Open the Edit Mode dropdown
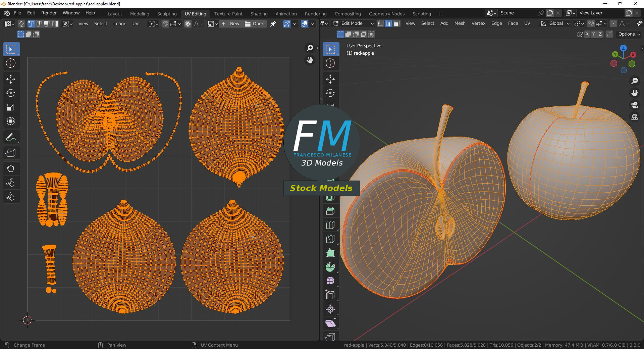644x349 pixels. (x=353, y=23)
